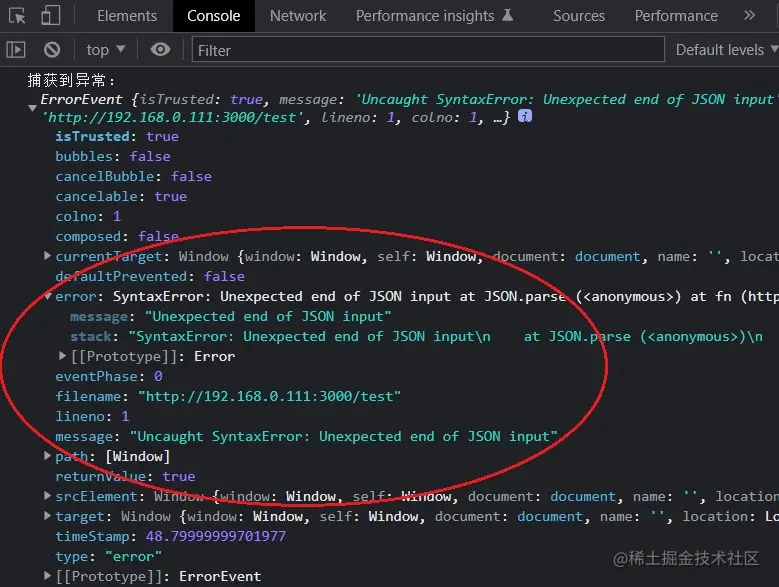Open the Performance insights tab
This screenshot has width=779, height=587.
(434, 16)
